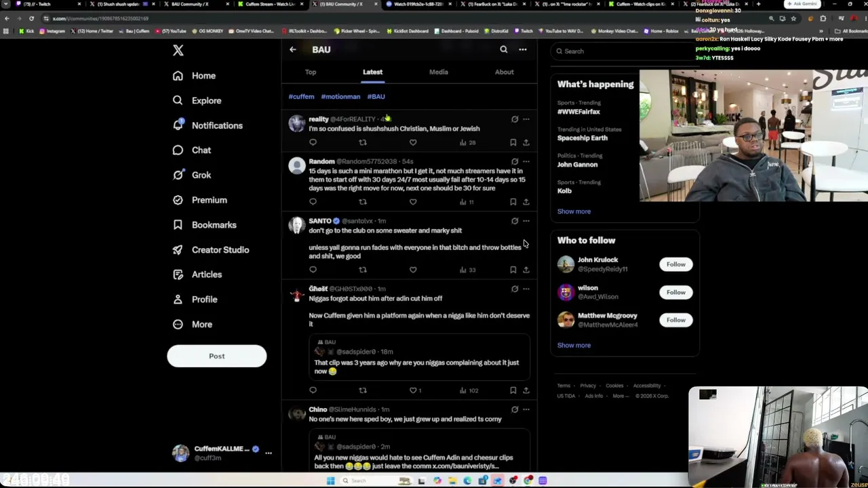The width and height of the screenshot is (868, 488).
Task: Like reality's post about shushshush
Action: (x=413, y=142)
